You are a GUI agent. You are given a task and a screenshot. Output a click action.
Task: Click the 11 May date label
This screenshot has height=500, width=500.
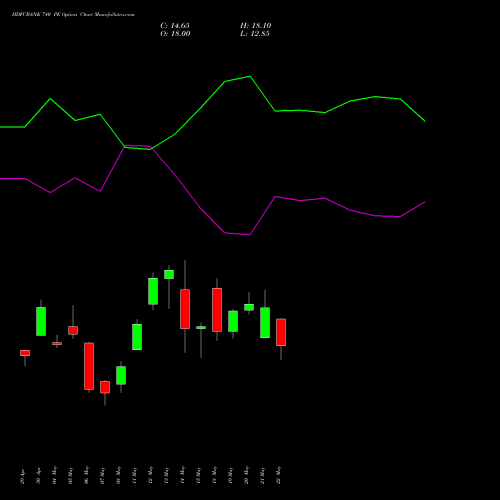coord(135,475)
